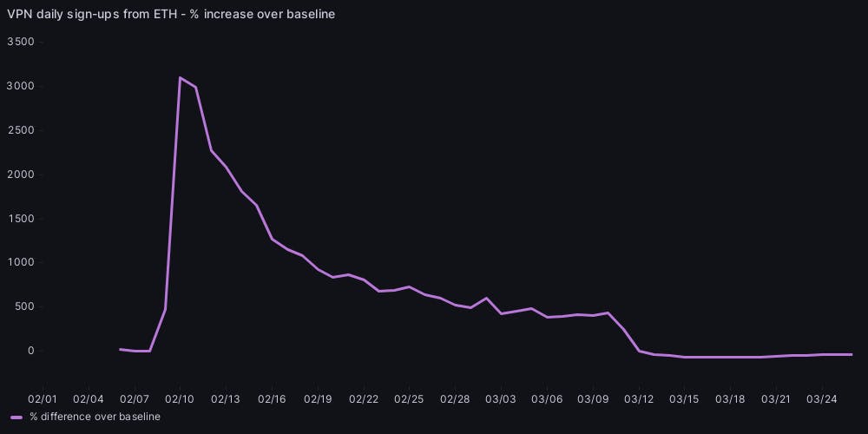Click the 1000 y-axis value label
The width and height of the screenshot is (868, 434).
(20, 262)
